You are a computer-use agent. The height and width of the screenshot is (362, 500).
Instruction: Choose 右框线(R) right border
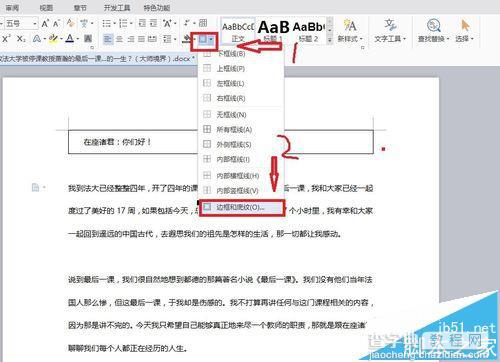coord(241,98)
